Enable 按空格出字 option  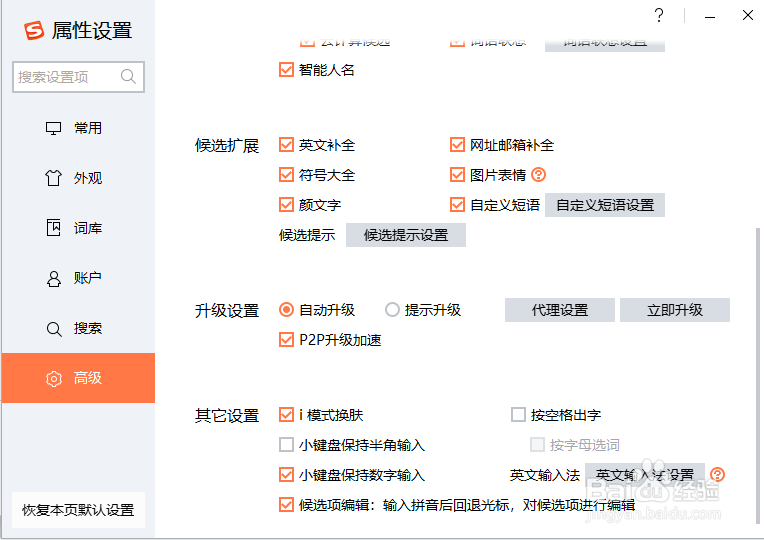coord(518,415)
